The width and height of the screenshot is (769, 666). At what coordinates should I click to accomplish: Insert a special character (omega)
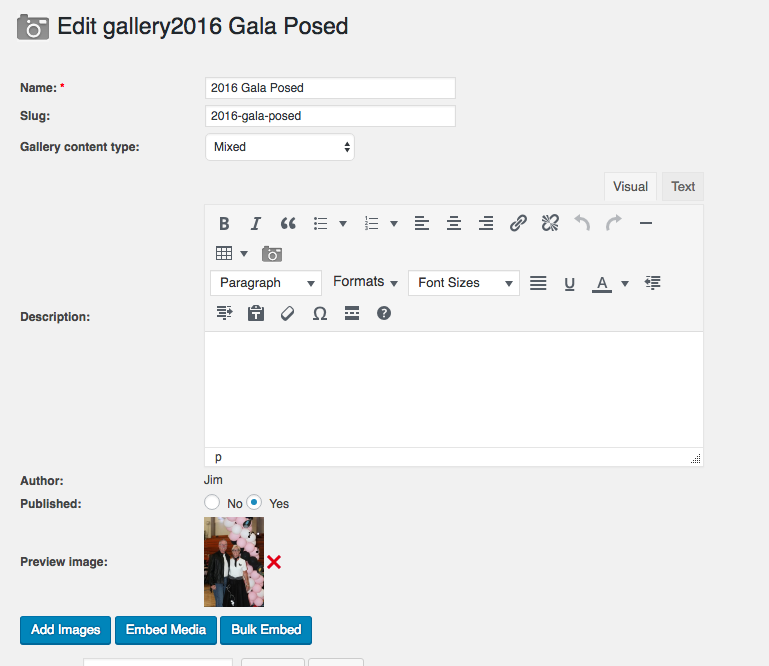tap(320, 314)
